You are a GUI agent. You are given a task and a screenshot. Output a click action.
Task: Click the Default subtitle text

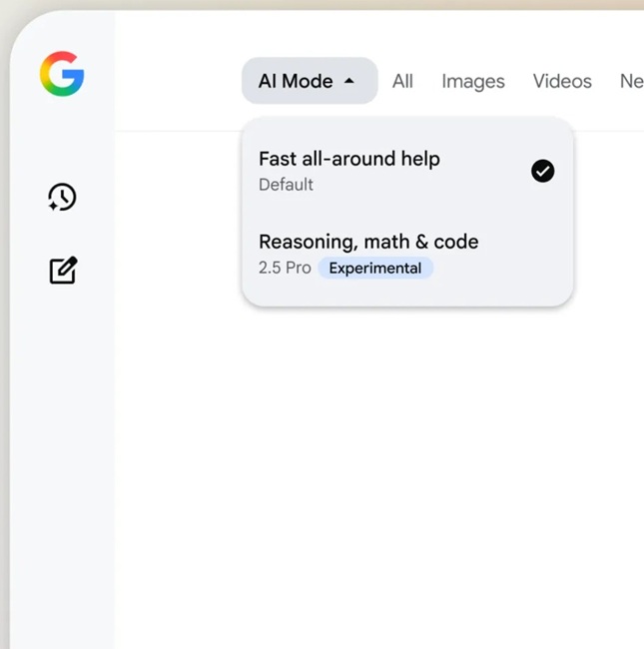286,185
